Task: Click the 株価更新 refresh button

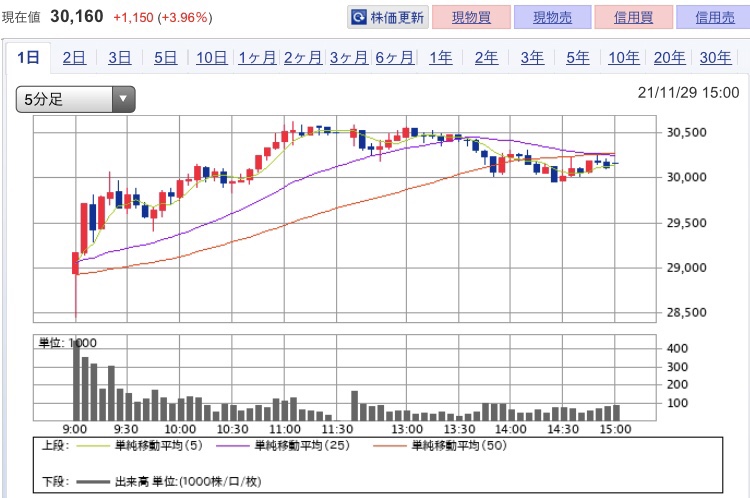Action: [x=387, y=18]
